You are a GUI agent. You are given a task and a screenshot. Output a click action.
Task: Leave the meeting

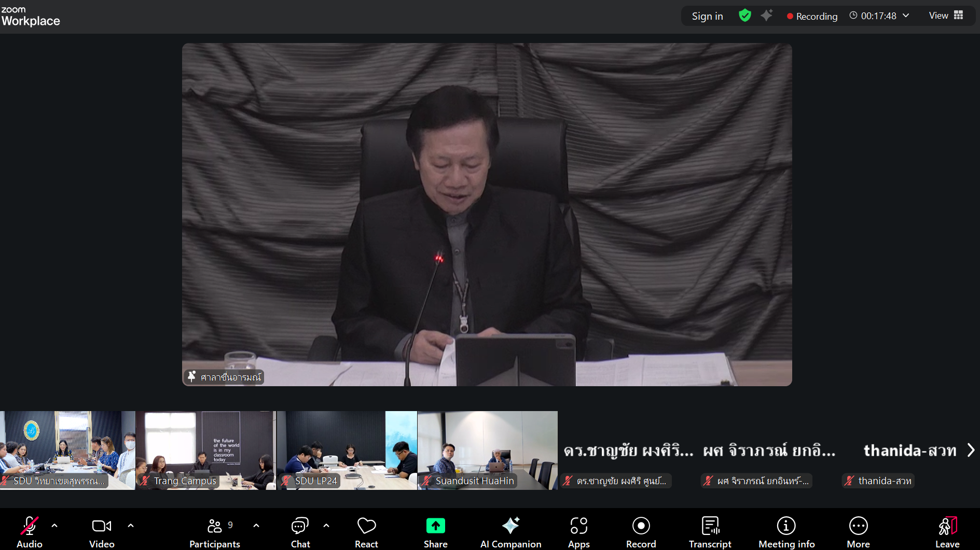click(947, 532)
